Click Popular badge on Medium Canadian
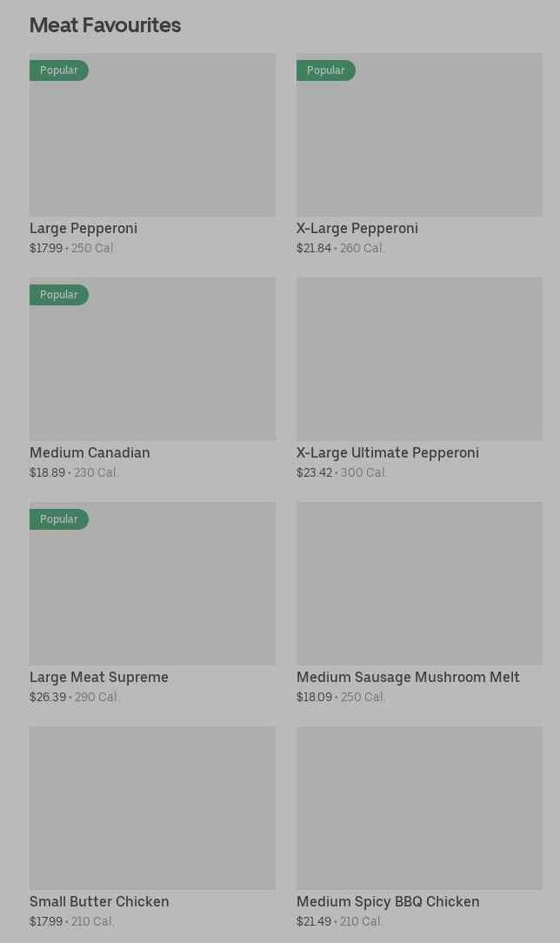Image resolution: width=560 pixels, height=943 pixels. [x=59, y=295]
